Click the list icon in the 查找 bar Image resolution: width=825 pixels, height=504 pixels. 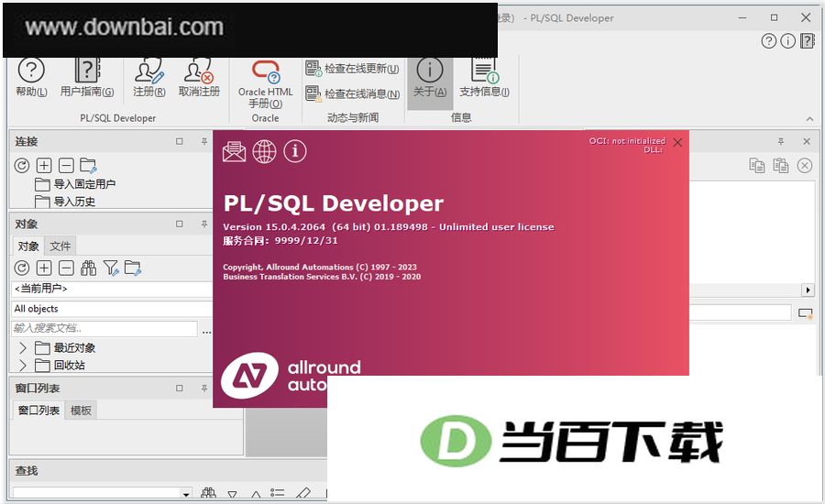(278, 494)
